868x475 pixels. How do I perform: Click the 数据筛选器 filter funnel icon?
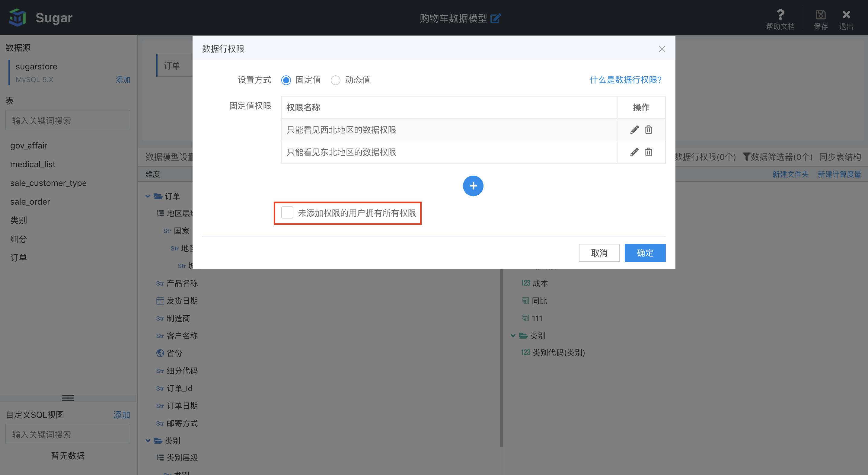pyautogui.click(x=746, y=157)
